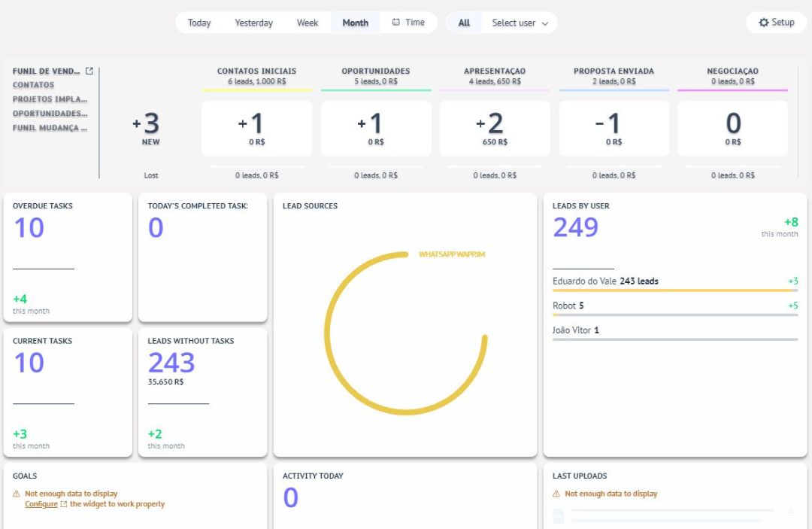Open the -1 Proposta Enviada card
This screenshot has width=812, height=529.
[x=614, y=129]
